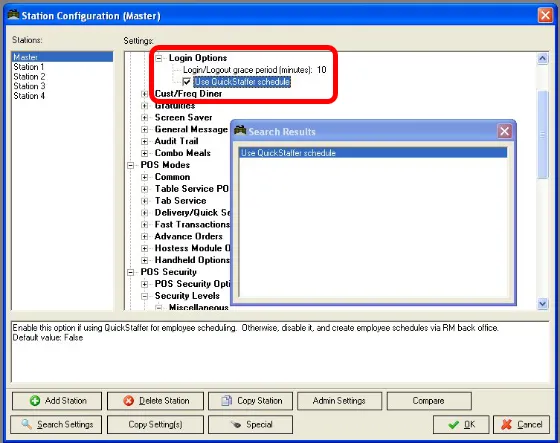560x443 pixels.
Task: Expand the Delivery/Quick Service node
Action: click(x=145, y=213)
